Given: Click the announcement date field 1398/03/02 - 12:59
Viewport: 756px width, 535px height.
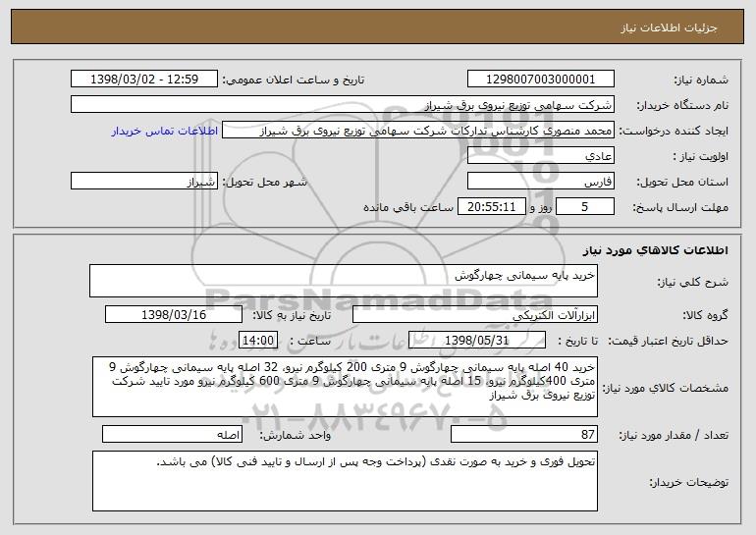Looking at the screenshot, I should pyautogui.click(x=144, y=80).
